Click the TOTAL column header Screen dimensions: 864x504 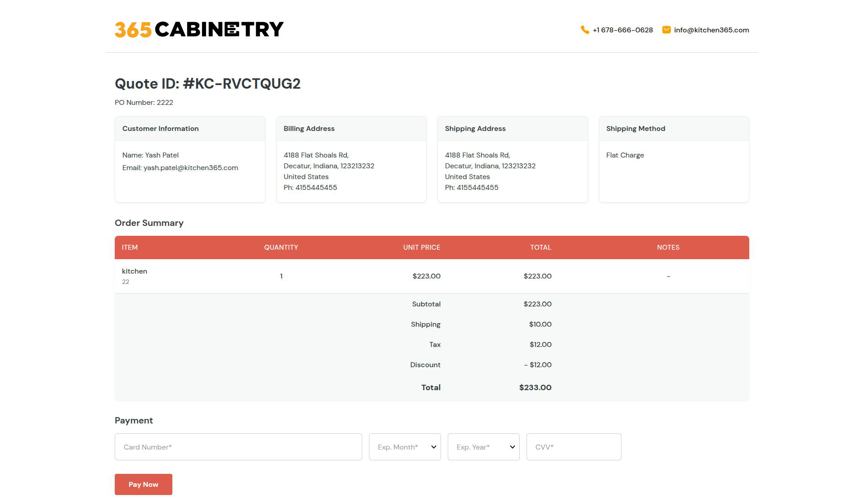(x=540, y=247)
